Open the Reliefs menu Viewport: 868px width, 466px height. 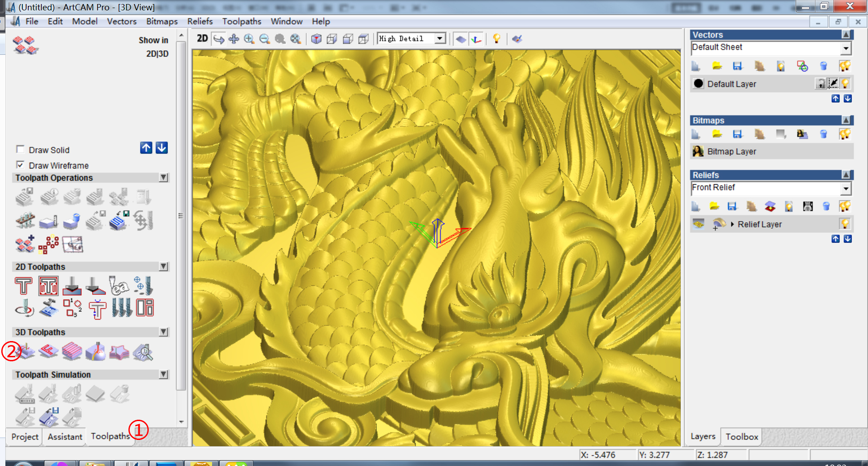tap(200, 21)
